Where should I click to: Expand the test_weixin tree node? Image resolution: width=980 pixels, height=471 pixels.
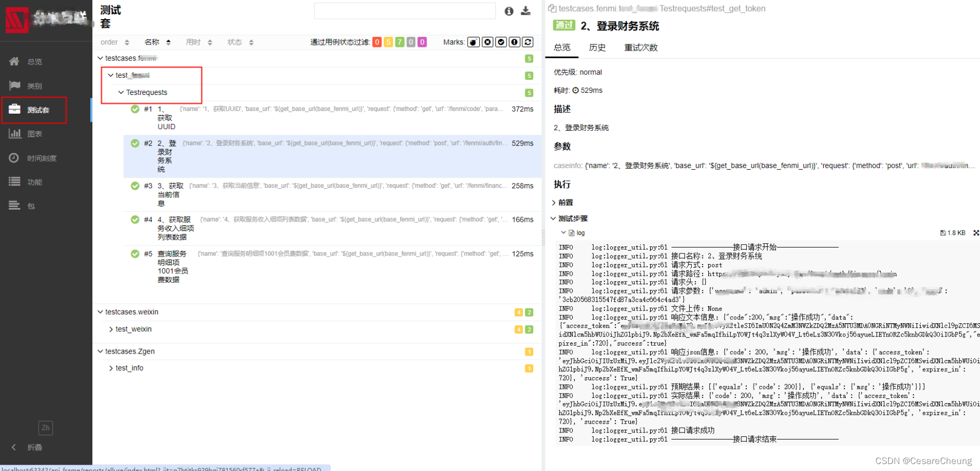111,329
